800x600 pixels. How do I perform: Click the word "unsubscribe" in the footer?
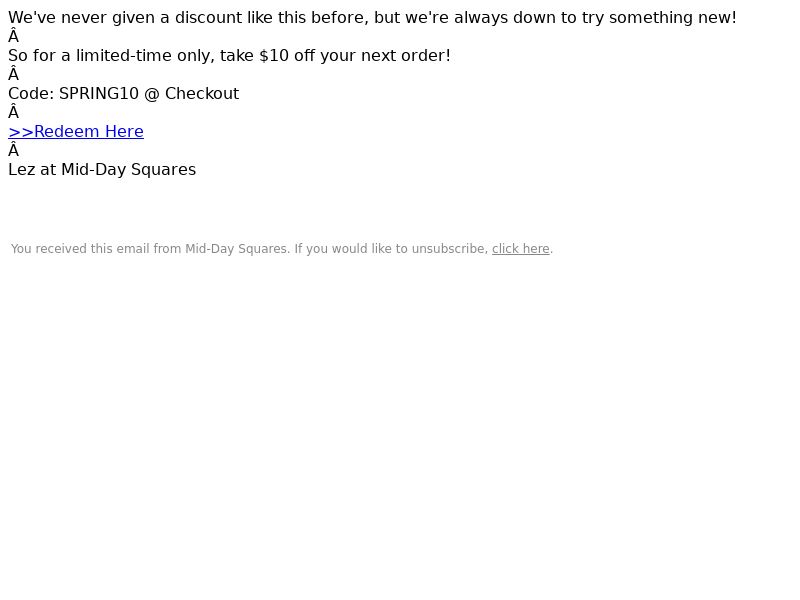point(450,249)
